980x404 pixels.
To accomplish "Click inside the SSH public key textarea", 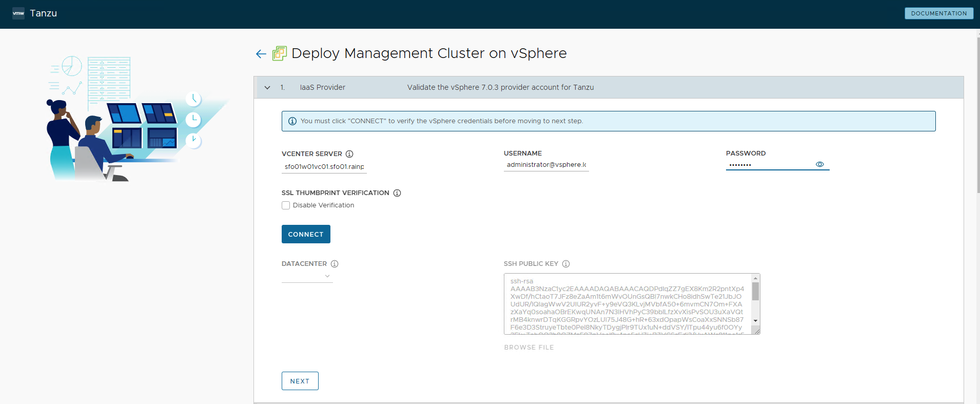I will pos(627,304).
